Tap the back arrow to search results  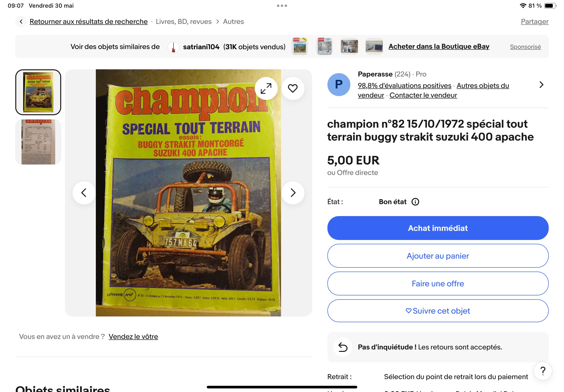point(21,22)
